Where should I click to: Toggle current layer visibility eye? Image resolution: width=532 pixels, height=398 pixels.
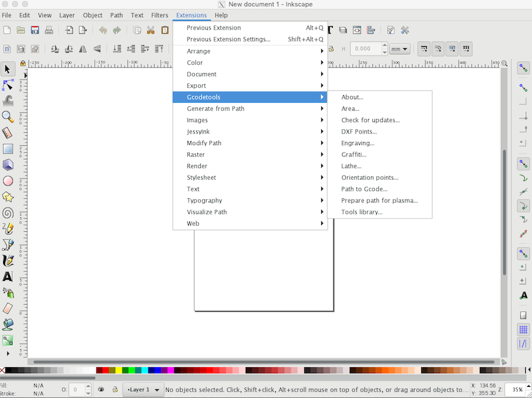pyautogui.click(x=101, y=389)
